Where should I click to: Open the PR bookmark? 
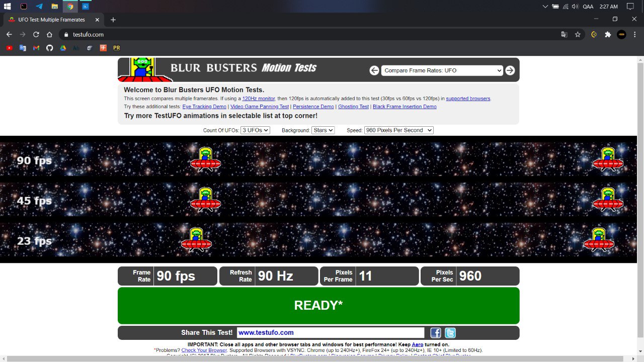[117, 48]
